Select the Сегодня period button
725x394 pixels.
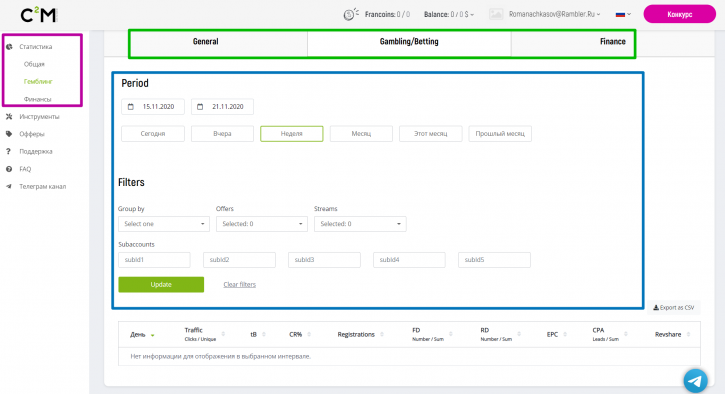tap(153, 134)
